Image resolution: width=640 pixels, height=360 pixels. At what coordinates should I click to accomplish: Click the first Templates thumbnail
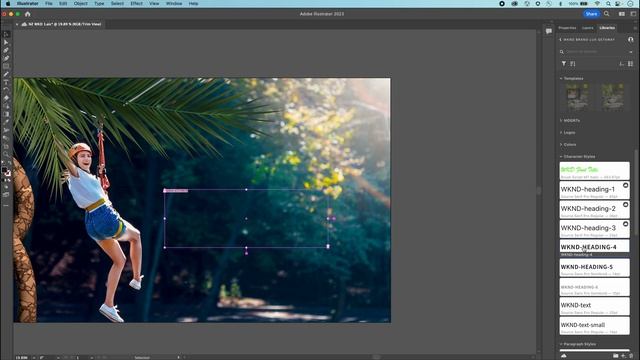[577, 97]
